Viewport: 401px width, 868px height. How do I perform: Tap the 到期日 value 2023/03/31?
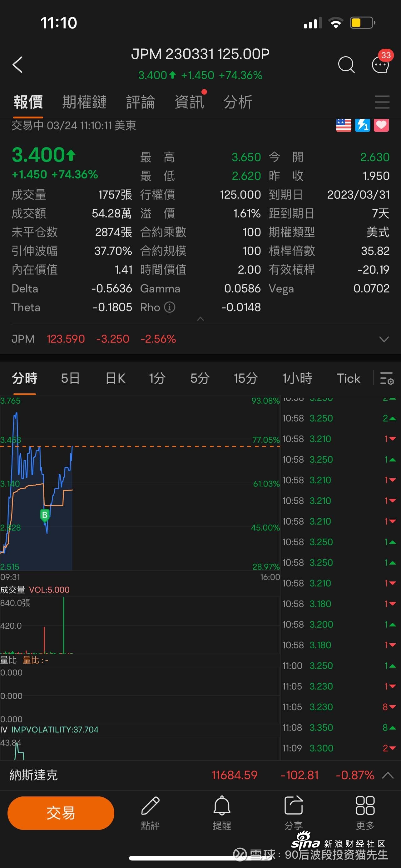point(358,194)
